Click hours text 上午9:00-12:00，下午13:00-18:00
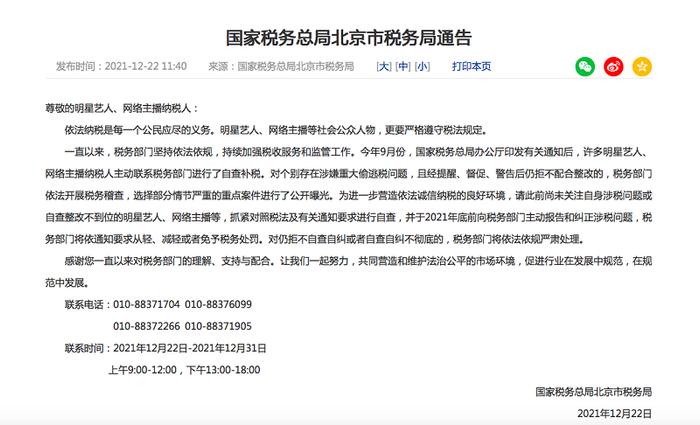This screenshot has width=700, height=425. (184, 370)
